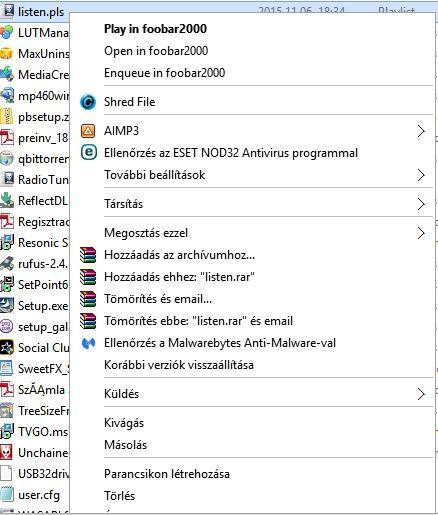Click the preinv PDF icon
Viewport: 438px width, 515px height.
[7, 138]
